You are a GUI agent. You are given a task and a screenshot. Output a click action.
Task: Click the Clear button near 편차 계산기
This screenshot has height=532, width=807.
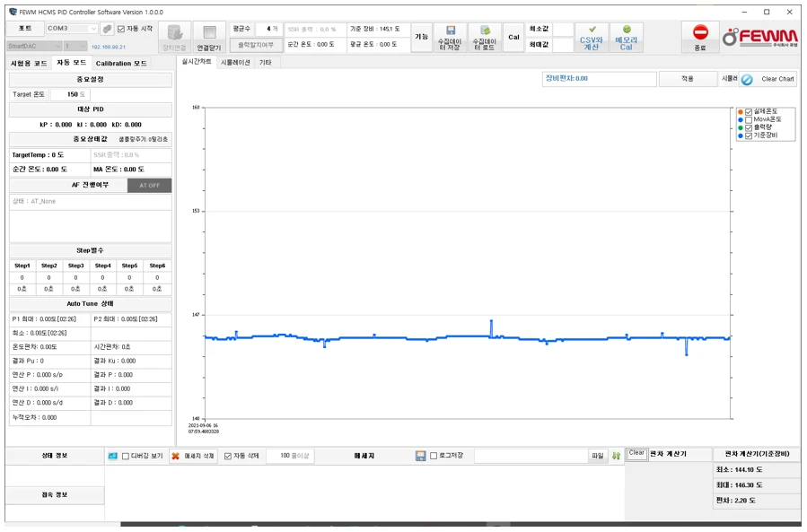pos(636,454)
